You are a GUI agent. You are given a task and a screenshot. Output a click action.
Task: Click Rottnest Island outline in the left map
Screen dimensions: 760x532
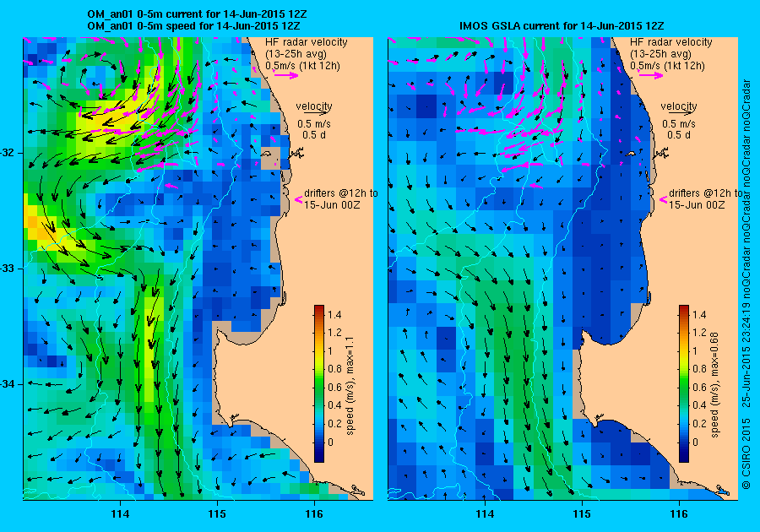click(266, 154)
